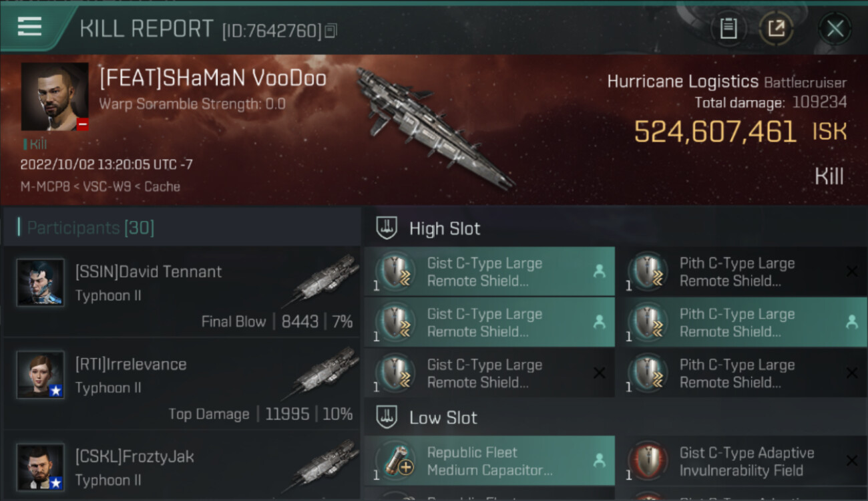This screenshot has height=501, width=868.
Task: Open FroztyJak's participant portrait
Action: click(x=41, y=467)
